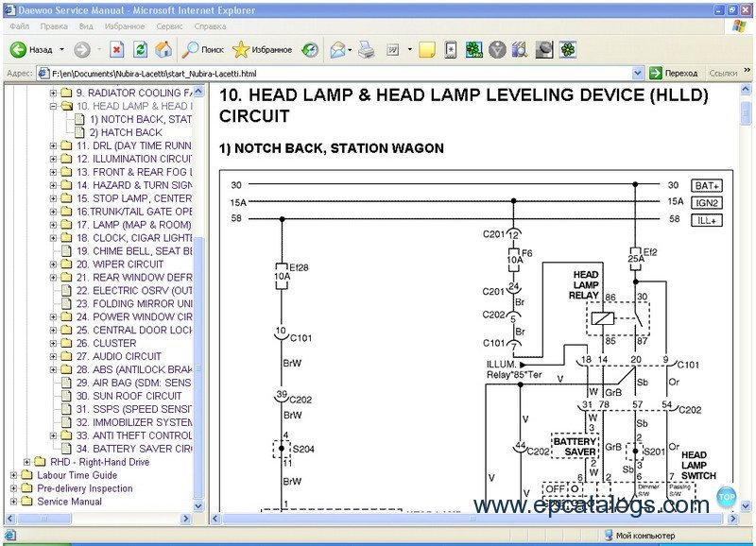756x546 pixels.
Task: Expand the 9. RADIATOR COOLING node
Action: coord(53,93)
